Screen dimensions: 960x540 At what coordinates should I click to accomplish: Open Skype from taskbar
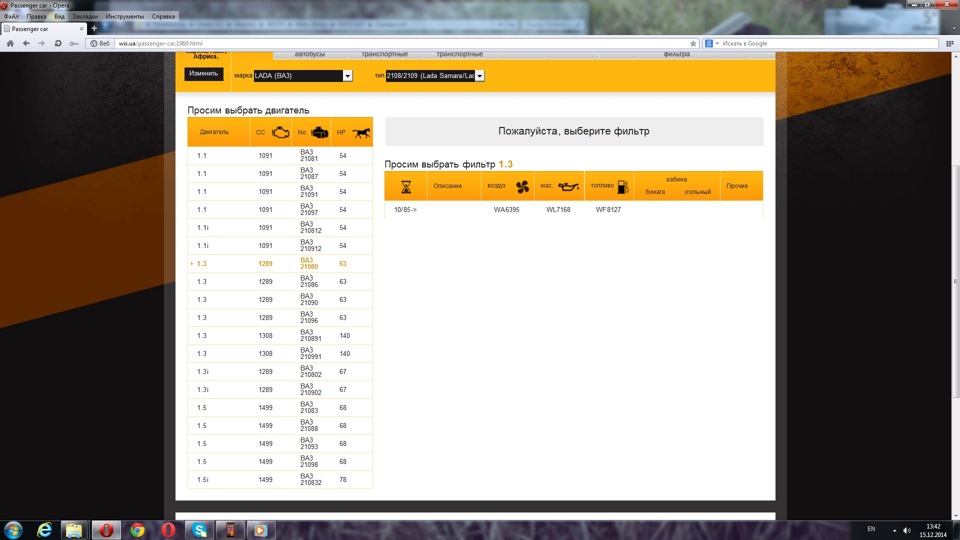point(200,530)
